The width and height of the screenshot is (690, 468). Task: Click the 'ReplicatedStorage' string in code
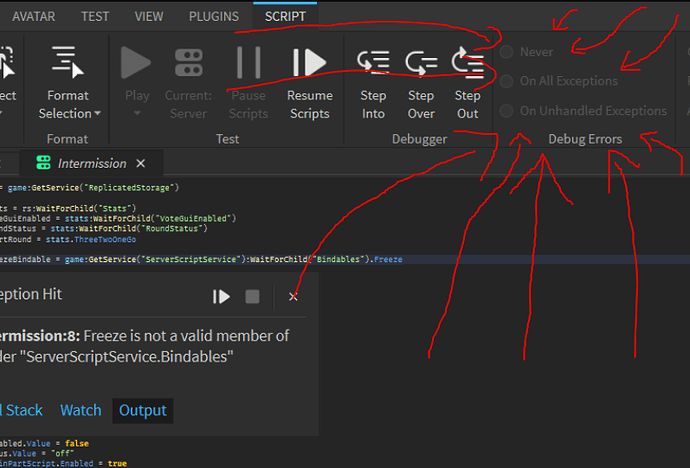pos(129,188)
